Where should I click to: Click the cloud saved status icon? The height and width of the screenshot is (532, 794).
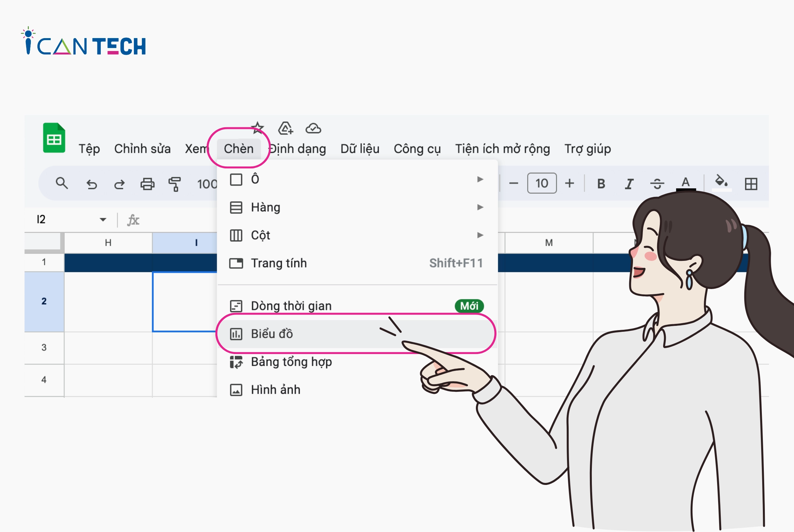tap(313, 128)
